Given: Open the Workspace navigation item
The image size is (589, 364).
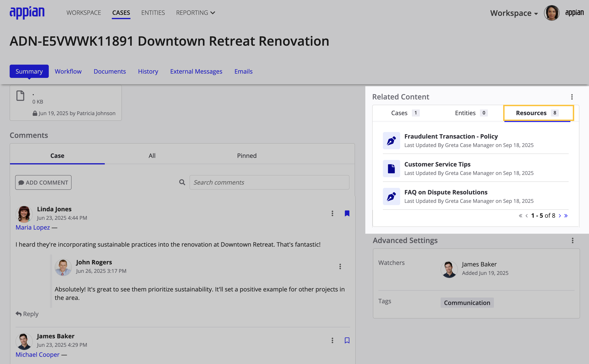Looking at the screenshot, I should (84, 13).
